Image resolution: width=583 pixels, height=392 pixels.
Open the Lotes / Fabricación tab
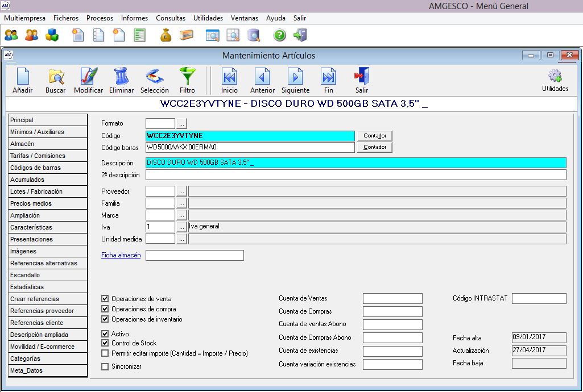tap(48, 191)
